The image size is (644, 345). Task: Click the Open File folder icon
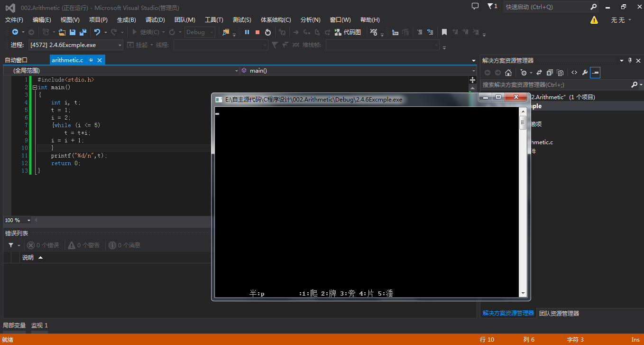[x=62, y=32]
